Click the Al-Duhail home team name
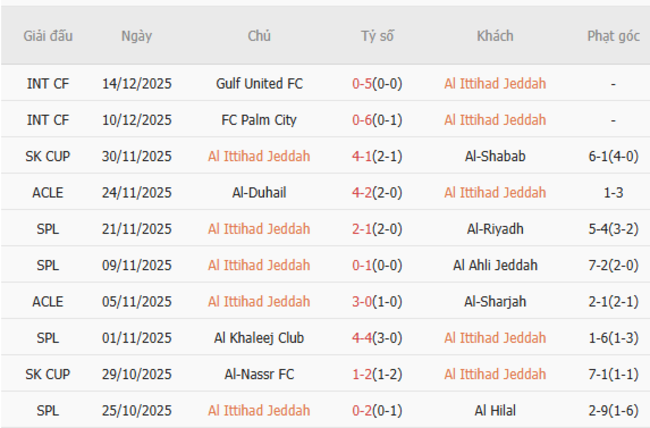Screen dimensions: 650x428 pos(259,193)
